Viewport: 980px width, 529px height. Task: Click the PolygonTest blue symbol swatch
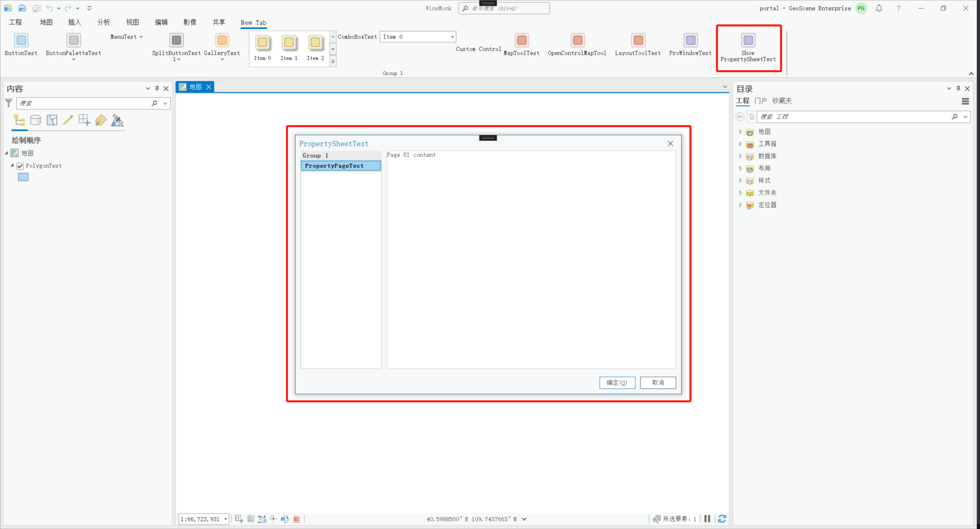(x=23, y=177)
